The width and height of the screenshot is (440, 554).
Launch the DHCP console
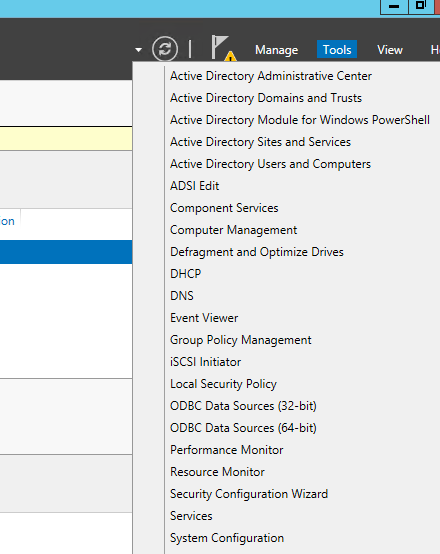point(186,274)
